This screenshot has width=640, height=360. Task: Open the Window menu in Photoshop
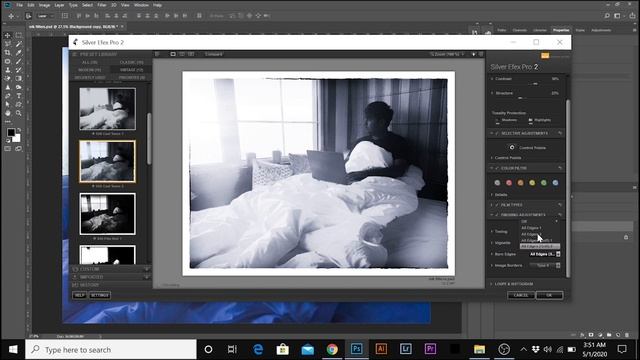141,5
